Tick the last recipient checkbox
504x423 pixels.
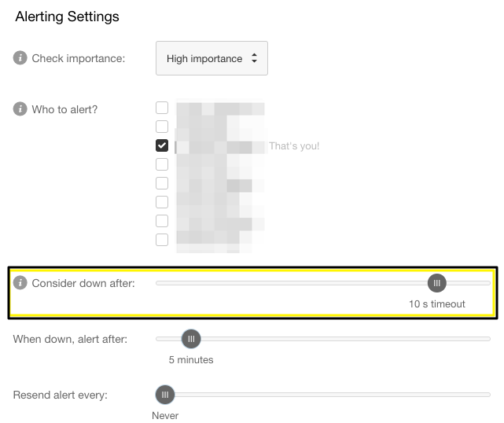pyautogui.click(x=162, y=240)
